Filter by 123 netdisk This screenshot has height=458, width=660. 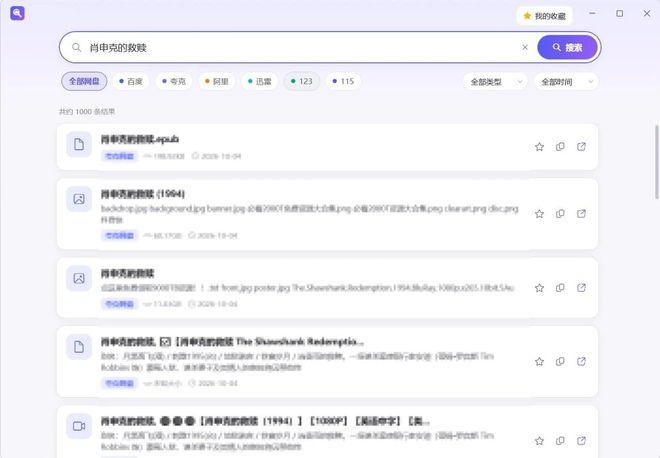pos(301,81)
